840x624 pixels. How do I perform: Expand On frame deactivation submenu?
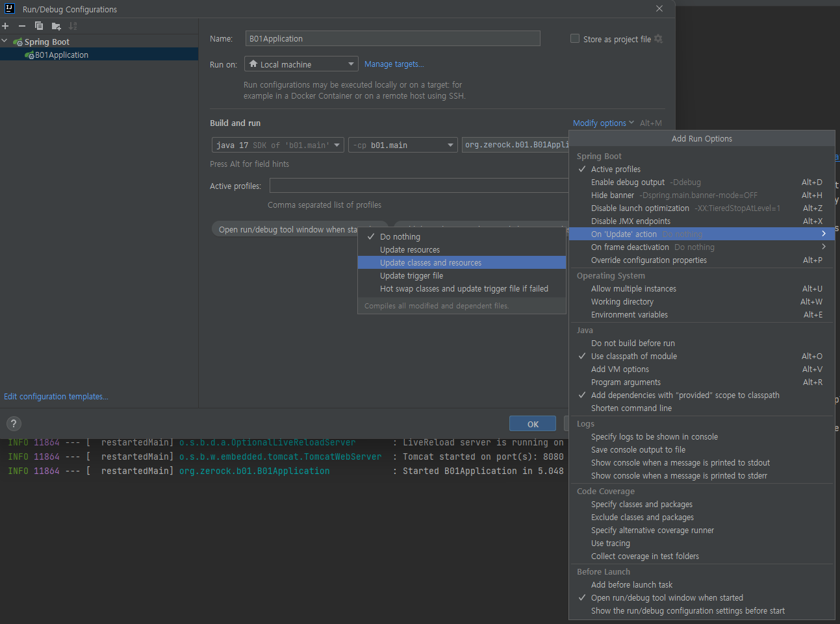click(x=702, y=247)
